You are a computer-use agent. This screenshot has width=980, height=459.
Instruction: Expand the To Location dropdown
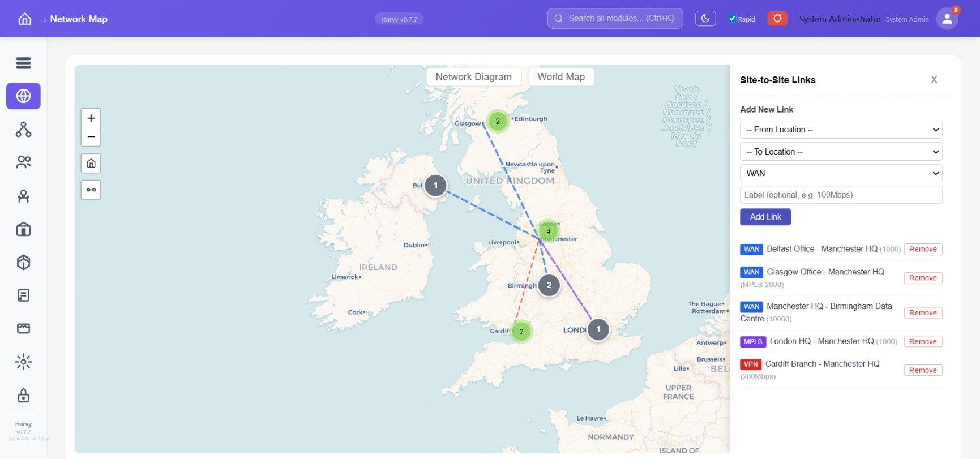tap(841, 152)
